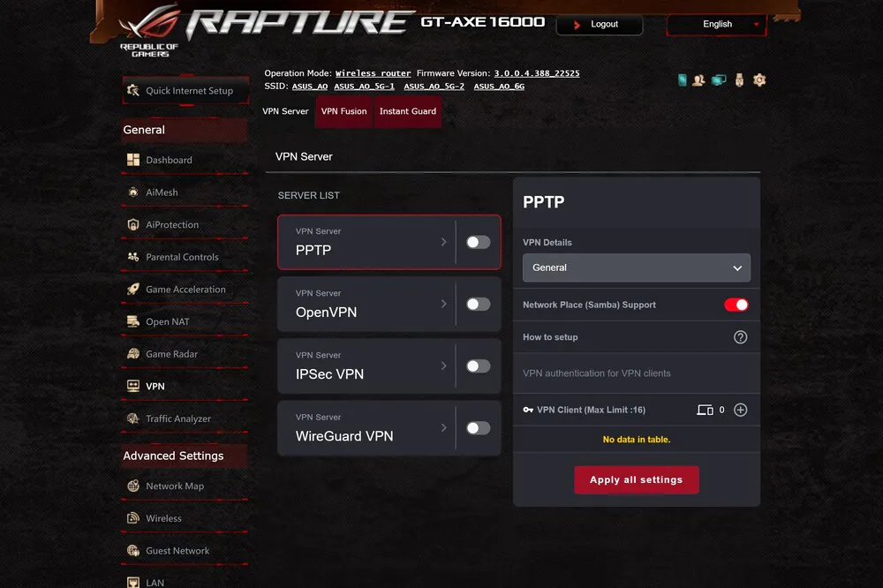Enable the PPTP VPN server toggle

point(478,242)
